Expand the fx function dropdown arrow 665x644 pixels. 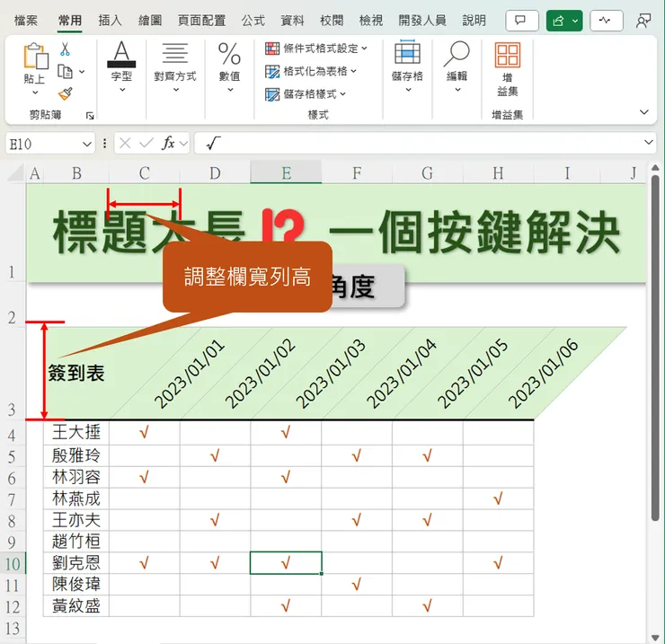click(x=183, y=144)
